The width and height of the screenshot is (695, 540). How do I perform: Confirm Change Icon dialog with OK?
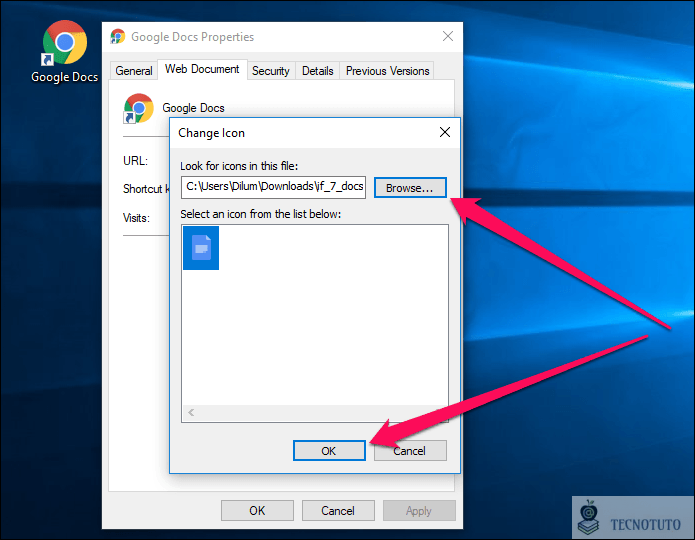[x=329, y=450]
